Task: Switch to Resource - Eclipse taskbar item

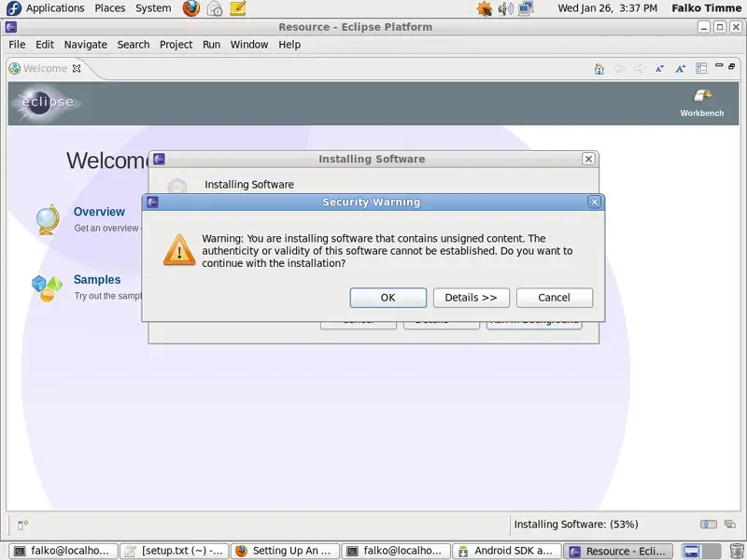Action: tap(618, 551)
